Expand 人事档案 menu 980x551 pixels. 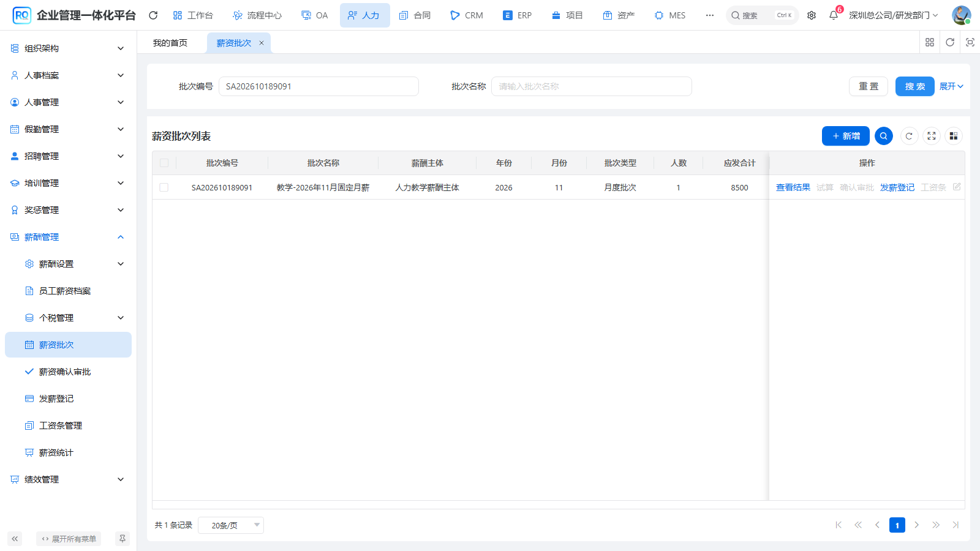68,75
